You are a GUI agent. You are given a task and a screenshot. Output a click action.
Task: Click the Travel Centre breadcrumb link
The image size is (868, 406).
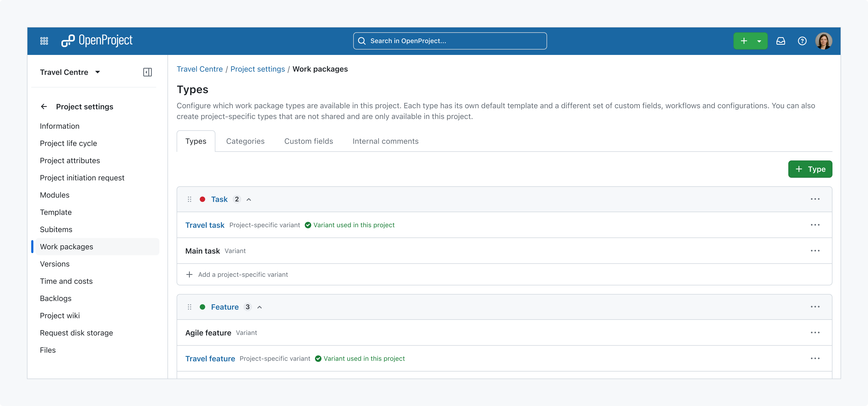click(x=200, y=69)
